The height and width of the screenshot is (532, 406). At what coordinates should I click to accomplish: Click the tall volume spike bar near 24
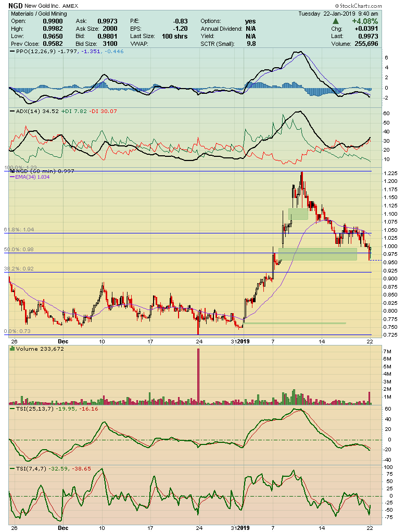(199, 376)
